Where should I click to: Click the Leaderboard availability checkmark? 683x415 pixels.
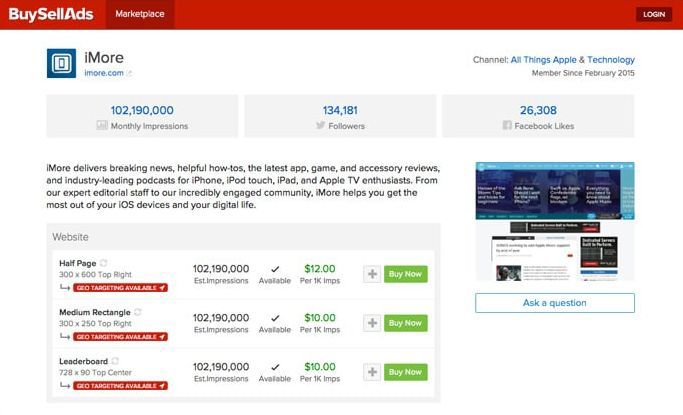[x=275, y=367]
